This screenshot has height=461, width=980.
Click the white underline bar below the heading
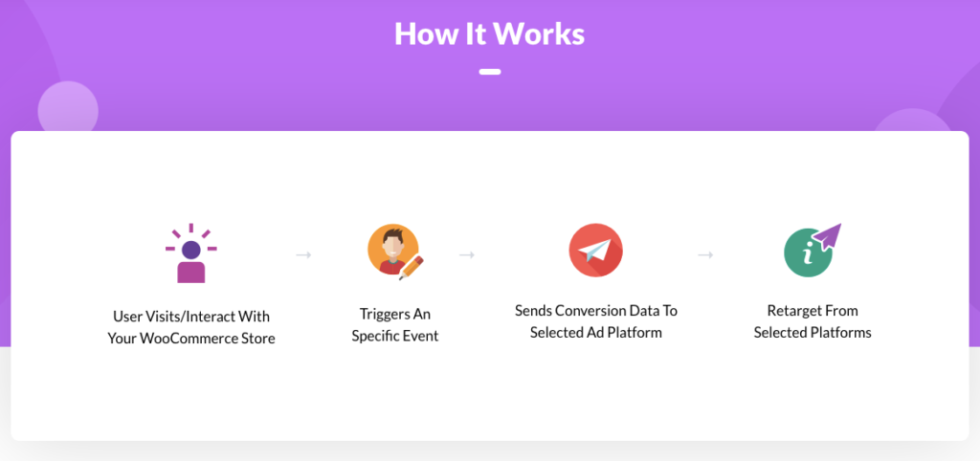point(489,72)
